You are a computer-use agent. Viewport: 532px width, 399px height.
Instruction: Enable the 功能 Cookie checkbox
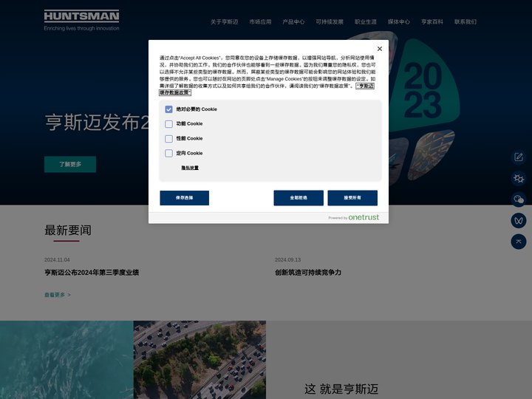click(168, 124)
